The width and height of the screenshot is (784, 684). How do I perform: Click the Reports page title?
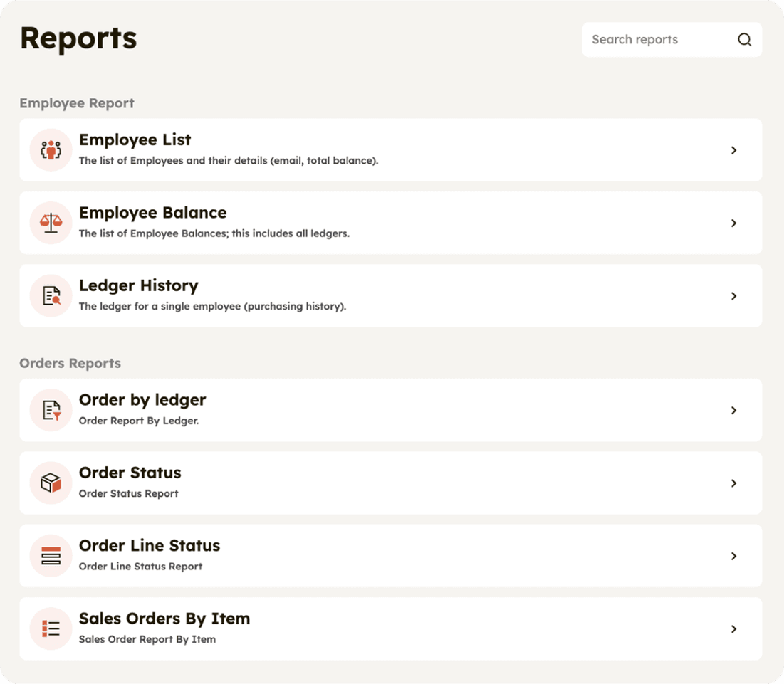(78, 38)
